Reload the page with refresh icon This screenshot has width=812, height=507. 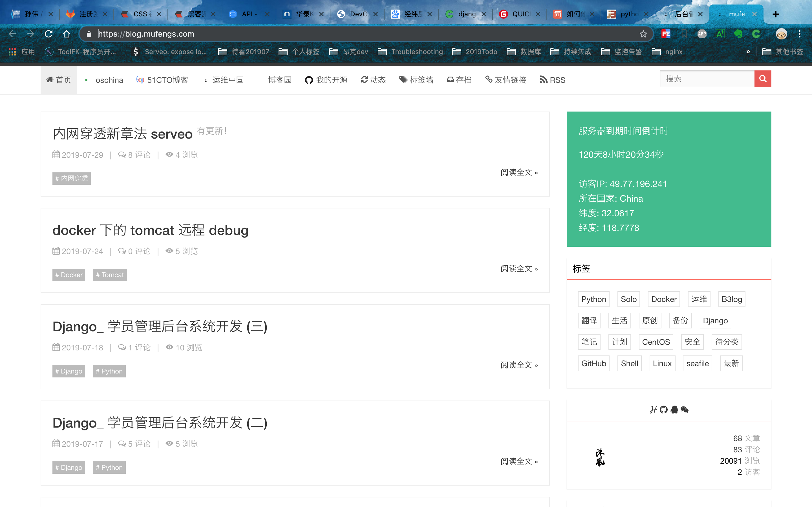click(48, 34)
